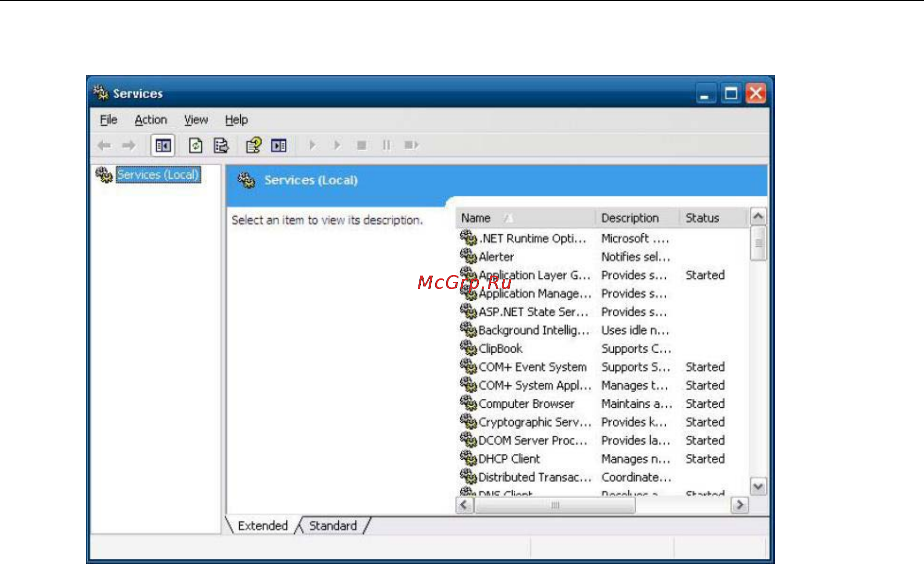Click the gear icon beside Services (Local) header
Screen dimensions: 924x564
pyautogui.click(x=247, y=181)
